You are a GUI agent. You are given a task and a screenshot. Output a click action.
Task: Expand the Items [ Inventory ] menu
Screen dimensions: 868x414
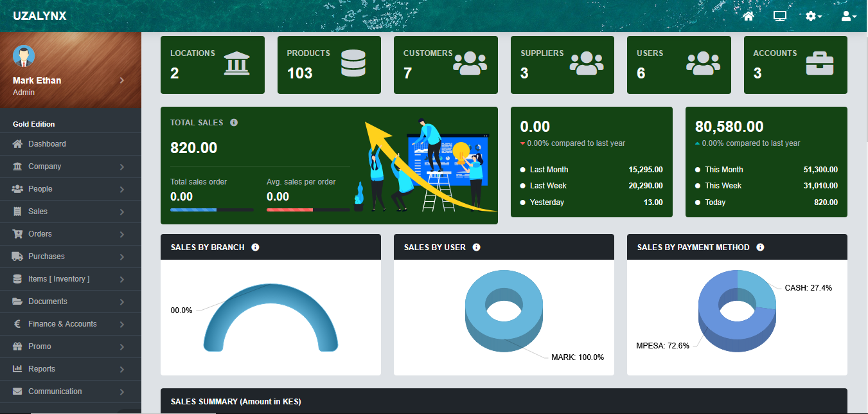tap(58, 279)
